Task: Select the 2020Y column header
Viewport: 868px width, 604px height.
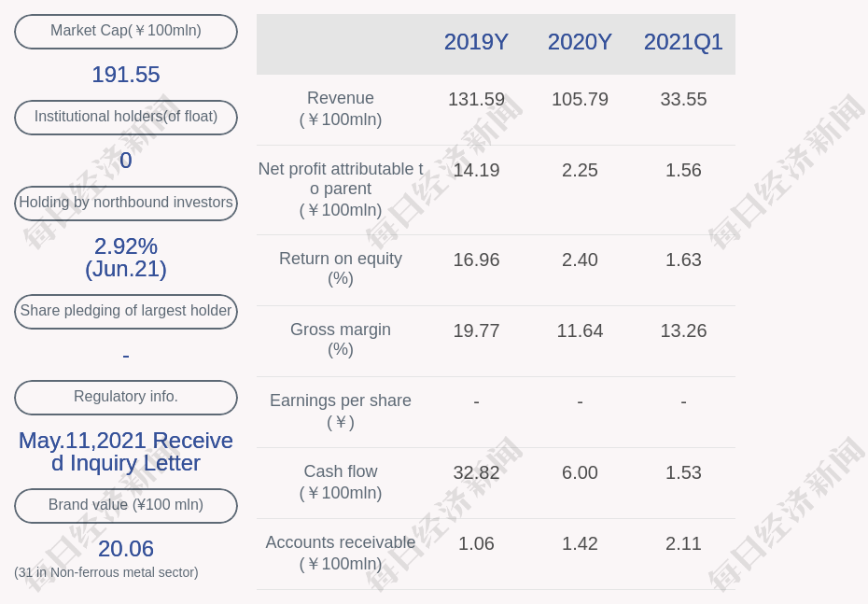Action: (580, 42)
